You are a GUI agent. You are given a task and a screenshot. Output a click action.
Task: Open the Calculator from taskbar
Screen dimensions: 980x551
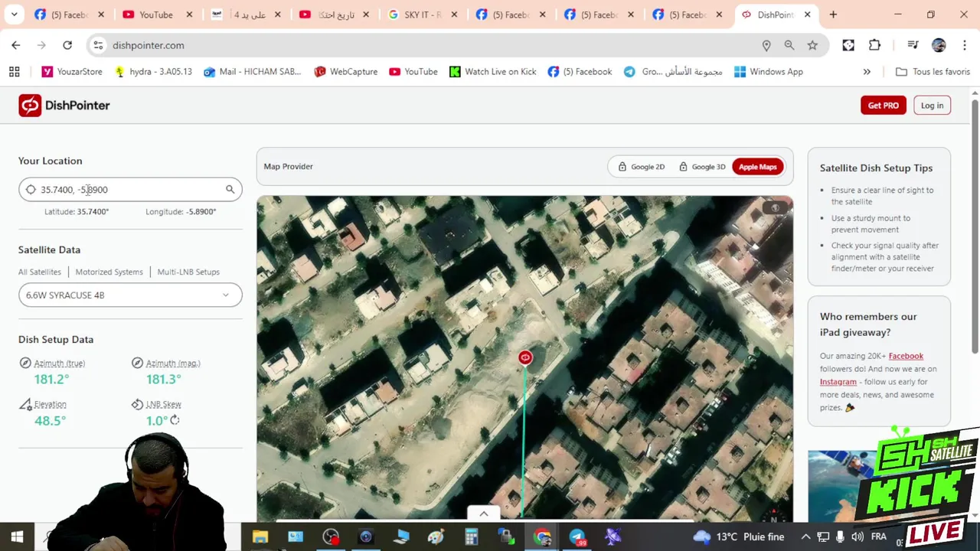point(472,537)
